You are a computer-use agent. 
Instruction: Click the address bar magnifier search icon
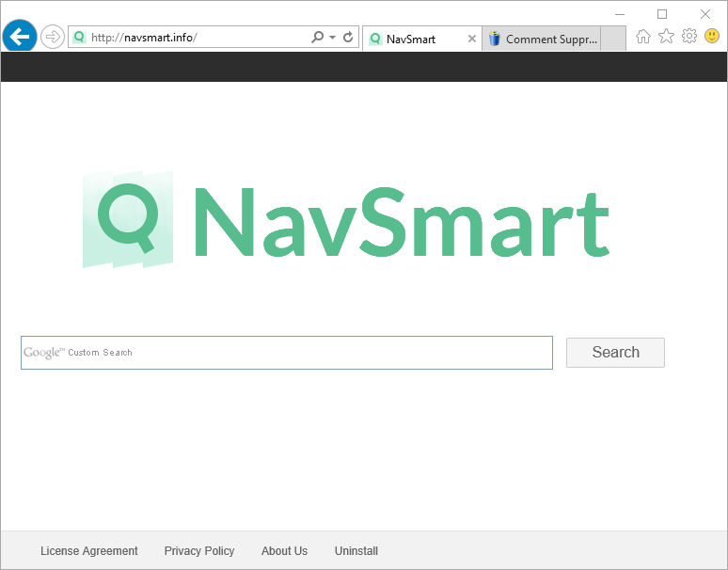coord(318,37)
